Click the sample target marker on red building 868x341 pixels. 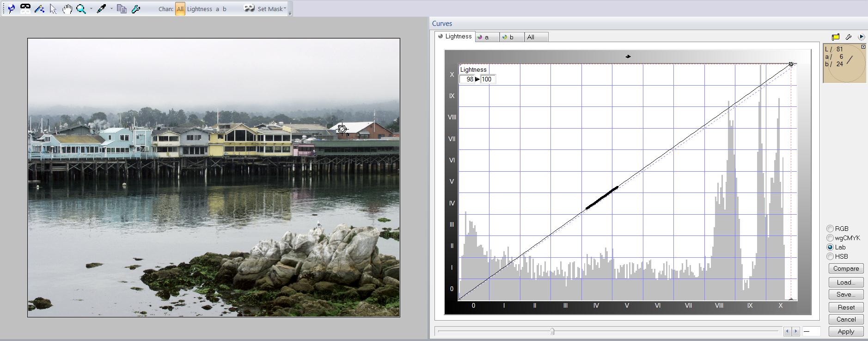[342, 129]
